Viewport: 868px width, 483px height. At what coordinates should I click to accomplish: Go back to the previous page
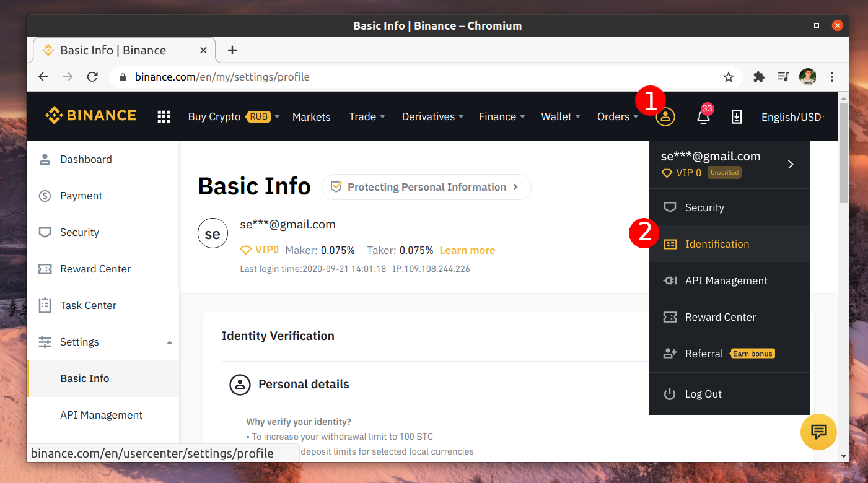43,77
